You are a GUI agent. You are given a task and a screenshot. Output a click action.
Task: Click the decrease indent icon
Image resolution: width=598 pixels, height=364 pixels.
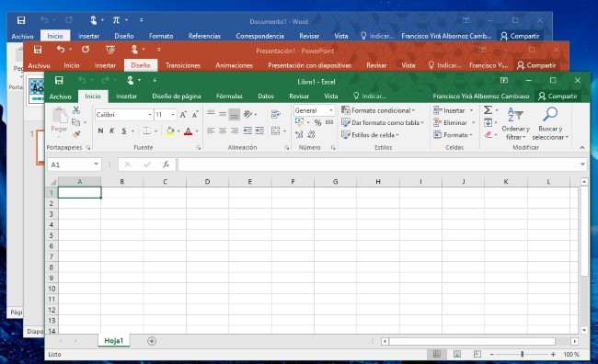pos(247,131)
